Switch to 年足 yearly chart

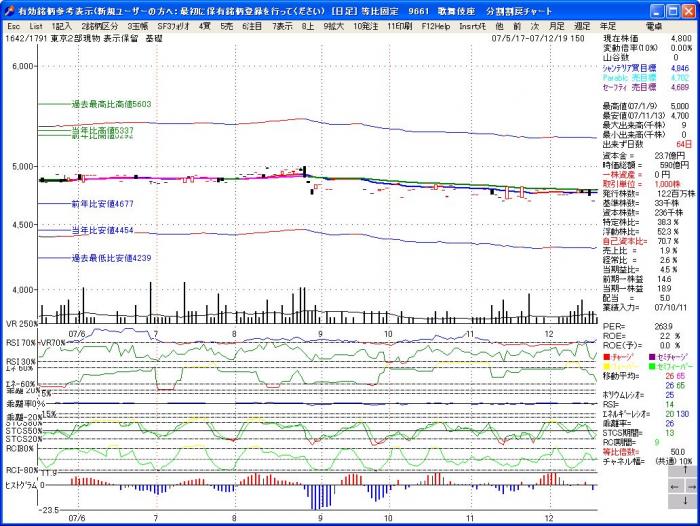pos(608,24)
